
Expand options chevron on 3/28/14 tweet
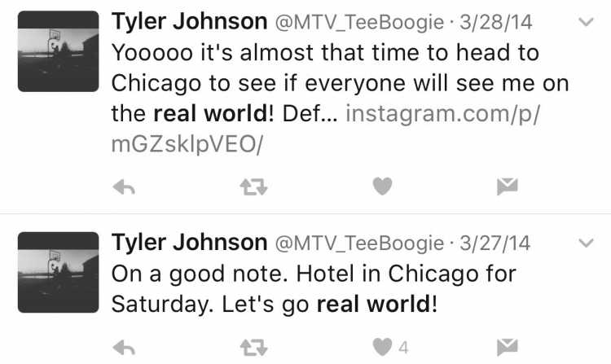tap(586, 22)
